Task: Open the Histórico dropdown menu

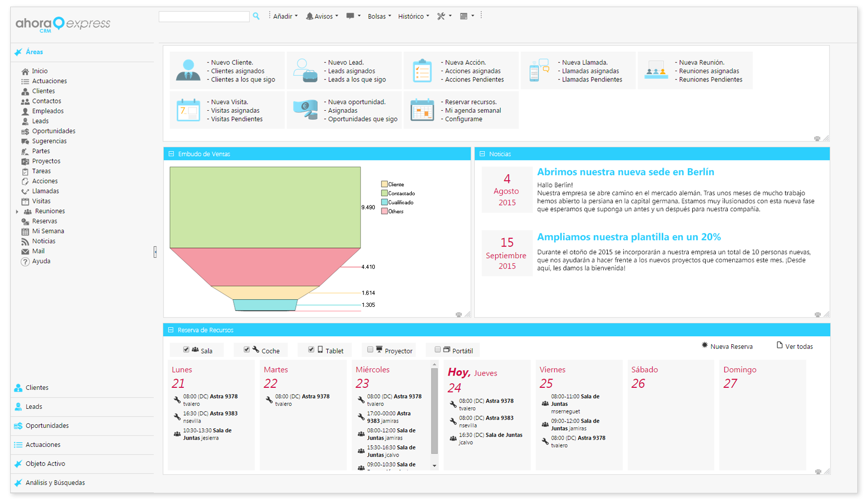Action: [414, 16]
